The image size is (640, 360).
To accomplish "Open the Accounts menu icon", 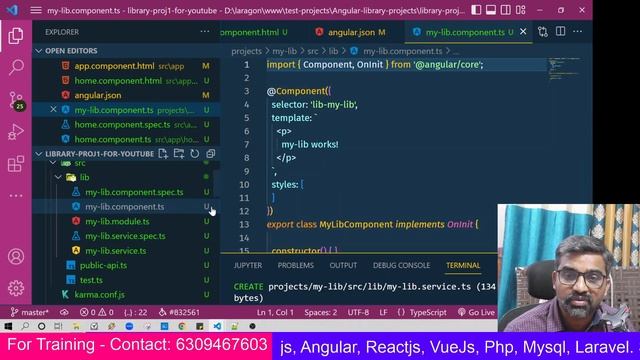I will coord(16,256).
